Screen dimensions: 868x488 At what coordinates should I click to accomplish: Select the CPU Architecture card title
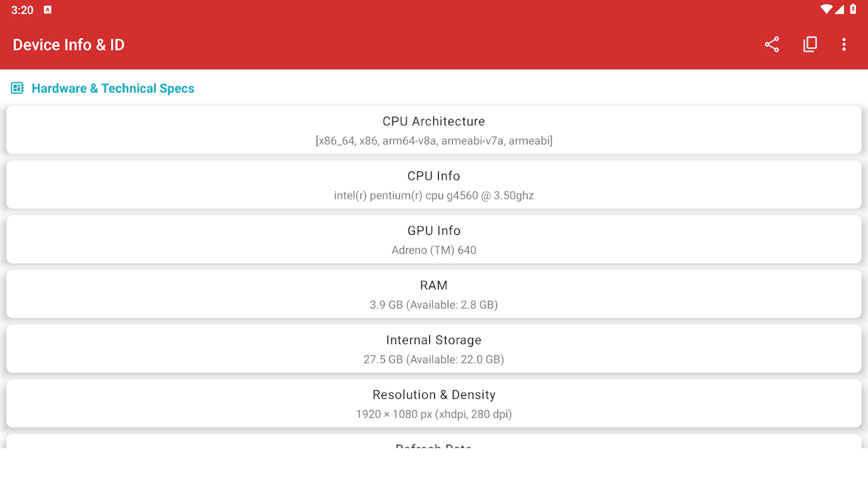coord(433,121)
